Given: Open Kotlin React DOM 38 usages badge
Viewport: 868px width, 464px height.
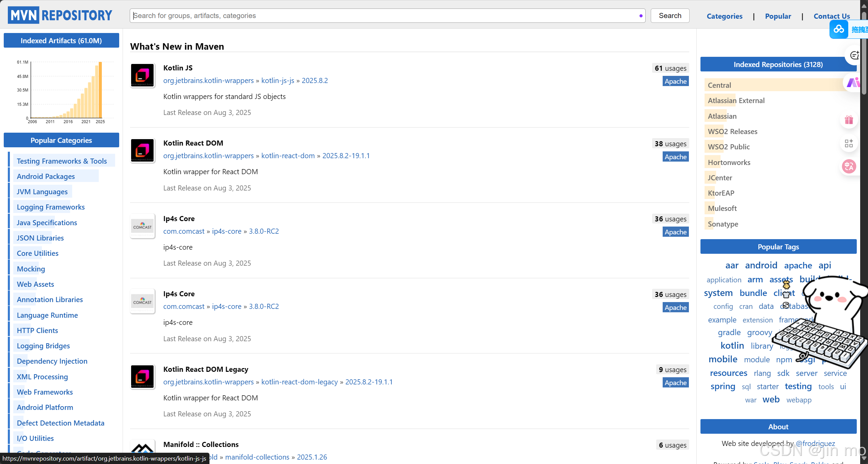Looking at the screenshot, I should (670, 144).
